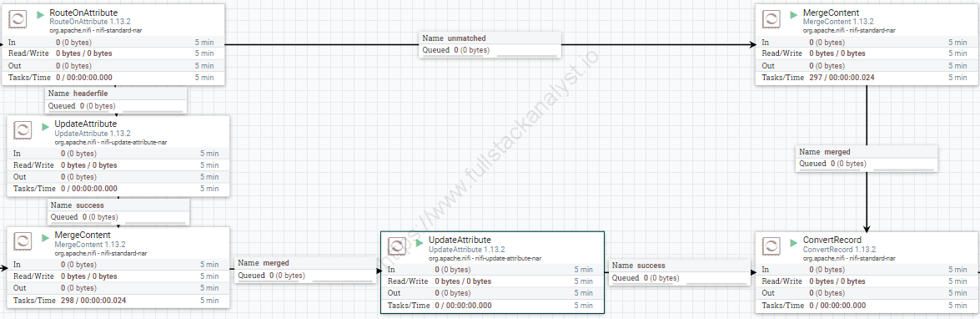The width and height of the screenshot is (980, 319).
Task: Click Tasks/Time row showing 298 tasks
Action: pos(116,301)
